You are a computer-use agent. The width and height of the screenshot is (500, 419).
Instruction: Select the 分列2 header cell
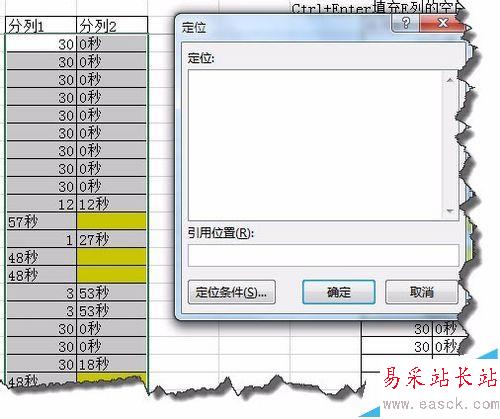tap(112, 26)
